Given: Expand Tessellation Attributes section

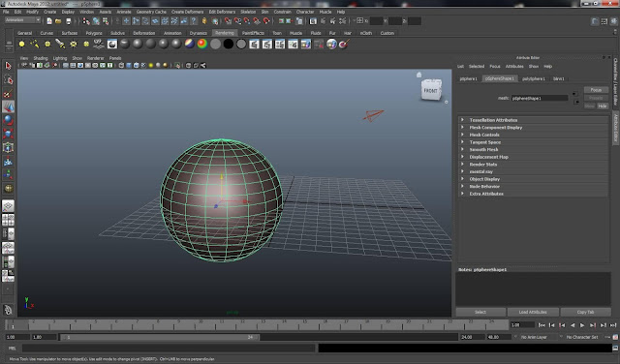Looking at the screenshot, I should click(x=534, y=120).
